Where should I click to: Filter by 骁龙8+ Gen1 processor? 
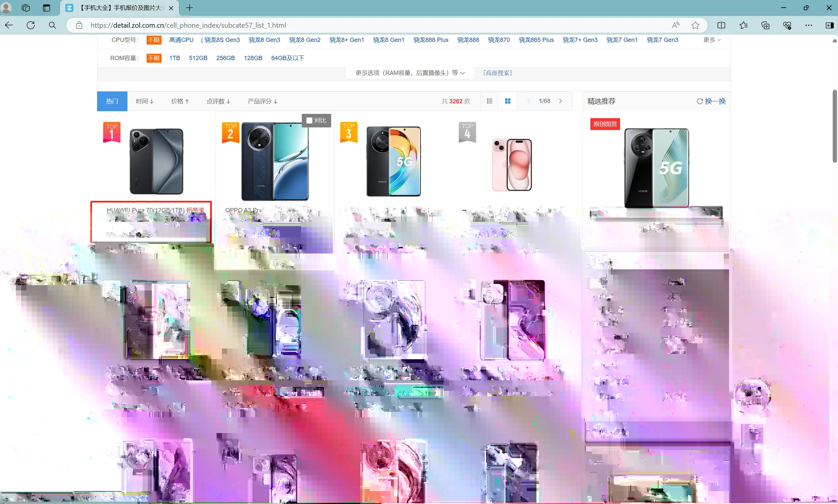pyautogui.click(x=346, y=40)
